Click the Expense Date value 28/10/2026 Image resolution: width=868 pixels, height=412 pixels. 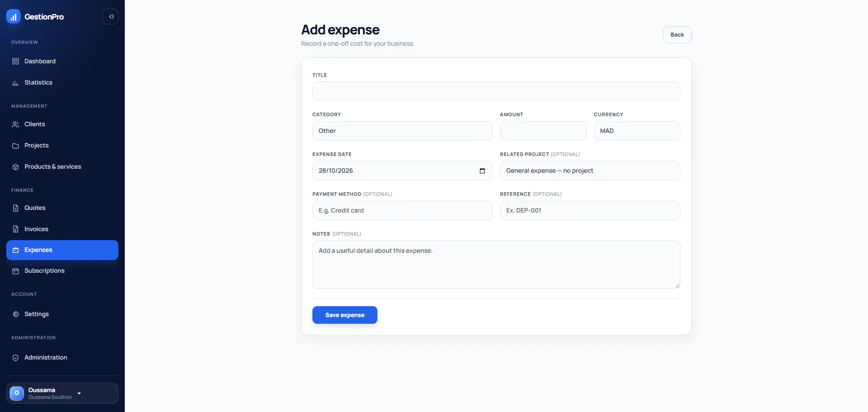[x=336, y=171]
